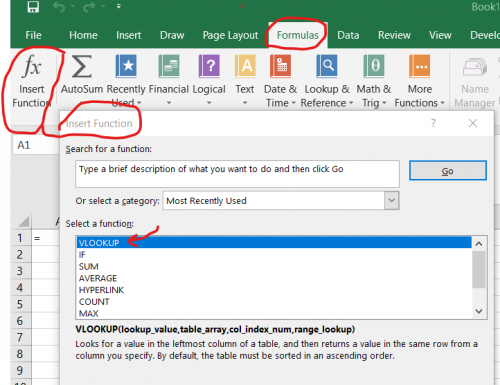This screenshot has width=500, height=385.
Task: Expand Lookup & Reference dropdown arrow
Action: [x=351, y=103]
